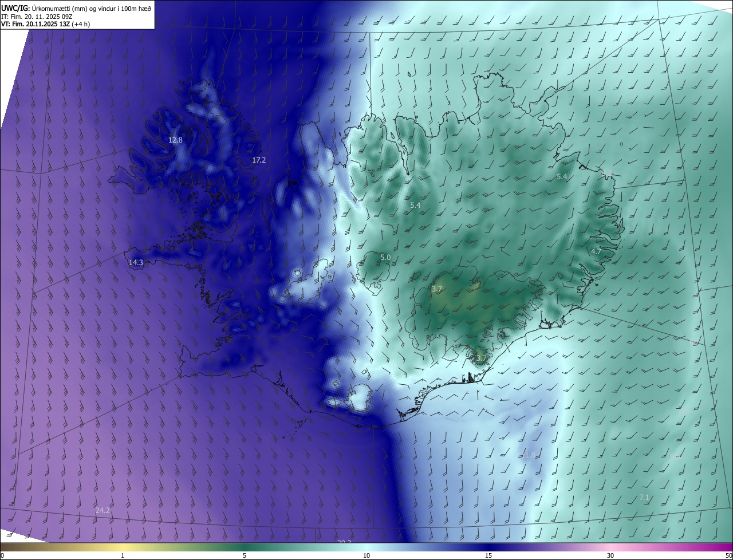Click the 10 tick label on the color scale
Screen dimensions: 733x560
point(366,555)
